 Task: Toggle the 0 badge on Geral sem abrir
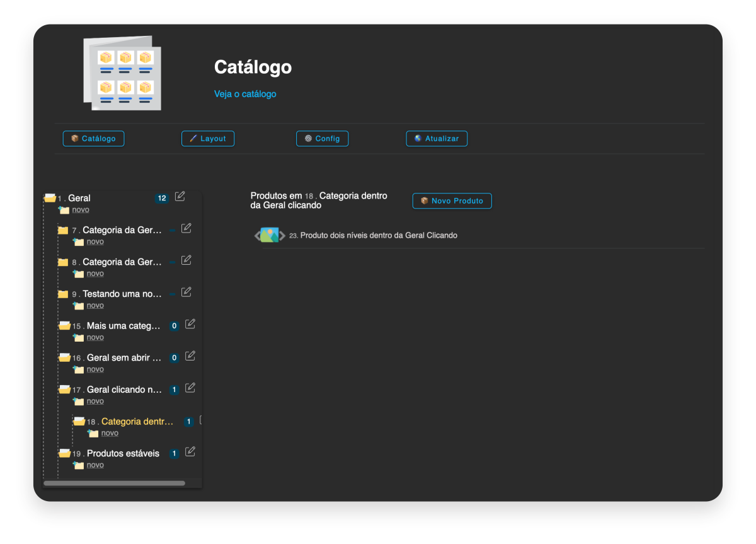tap(174, 357)
